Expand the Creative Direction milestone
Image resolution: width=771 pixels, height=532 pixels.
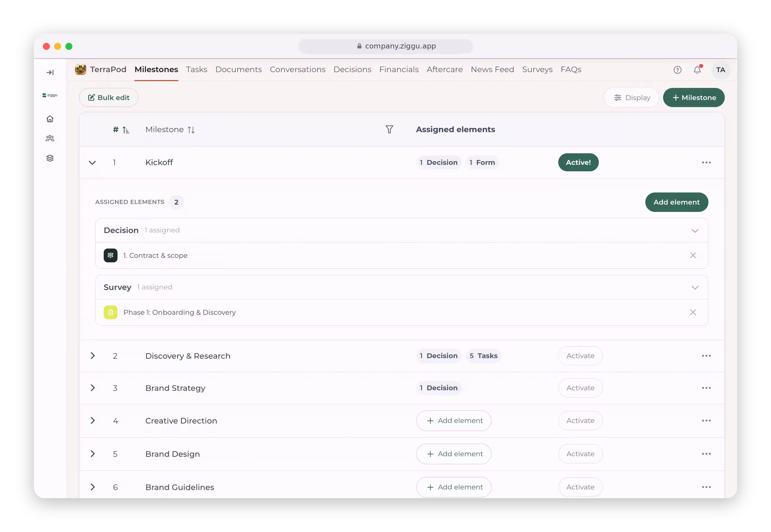coord(93,421)
